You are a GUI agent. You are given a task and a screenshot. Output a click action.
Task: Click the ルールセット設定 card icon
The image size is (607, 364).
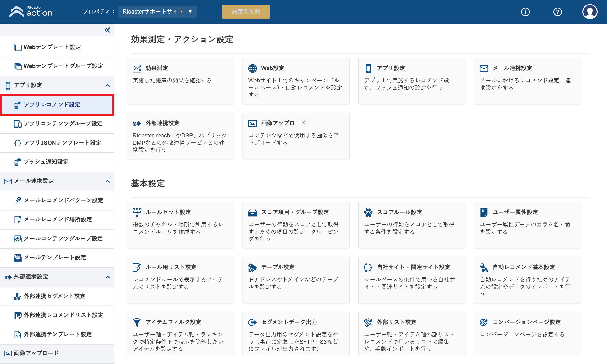click(x=137, y=212)
